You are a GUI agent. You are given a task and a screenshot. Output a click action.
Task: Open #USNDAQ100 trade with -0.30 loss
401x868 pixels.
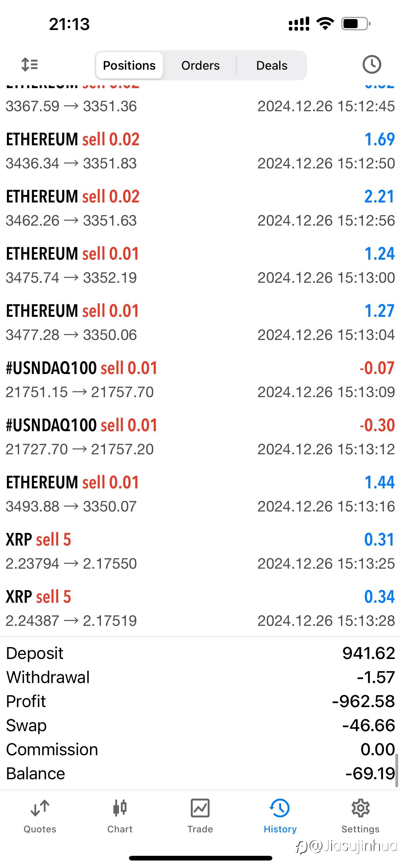pos(200,437)
